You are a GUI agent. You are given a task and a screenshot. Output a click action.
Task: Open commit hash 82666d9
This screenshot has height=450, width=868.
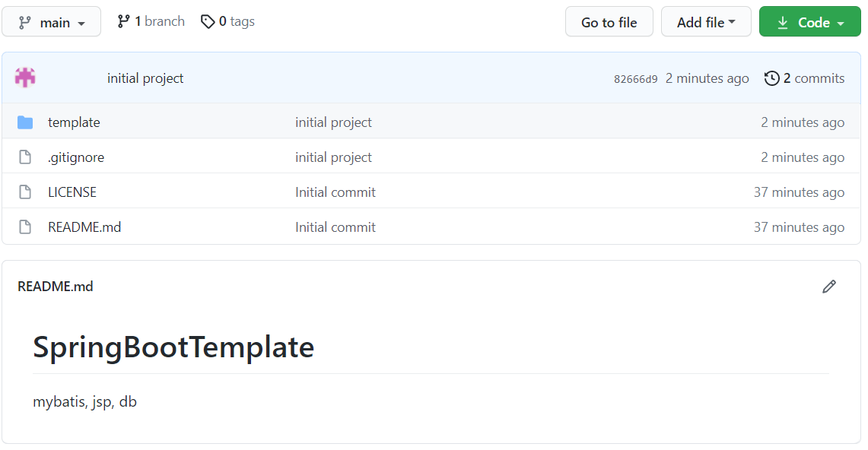(635, 79)
